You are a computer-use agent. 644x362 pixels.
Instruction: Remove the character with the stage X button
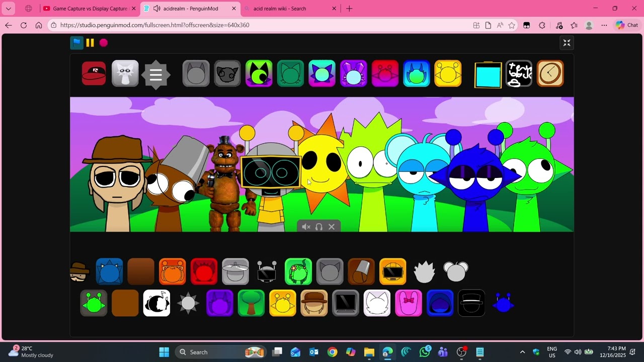[332, 227]
